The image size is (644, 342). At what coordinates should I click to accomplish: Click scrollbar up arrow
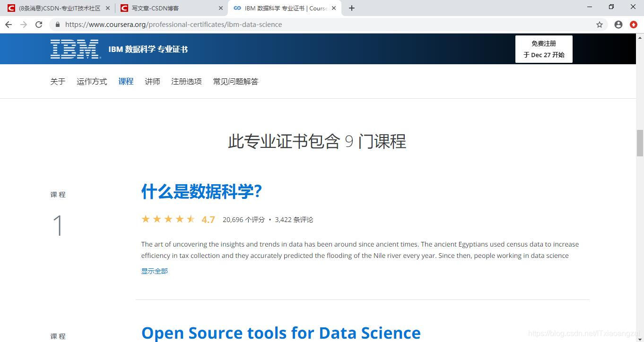[640, 37]
